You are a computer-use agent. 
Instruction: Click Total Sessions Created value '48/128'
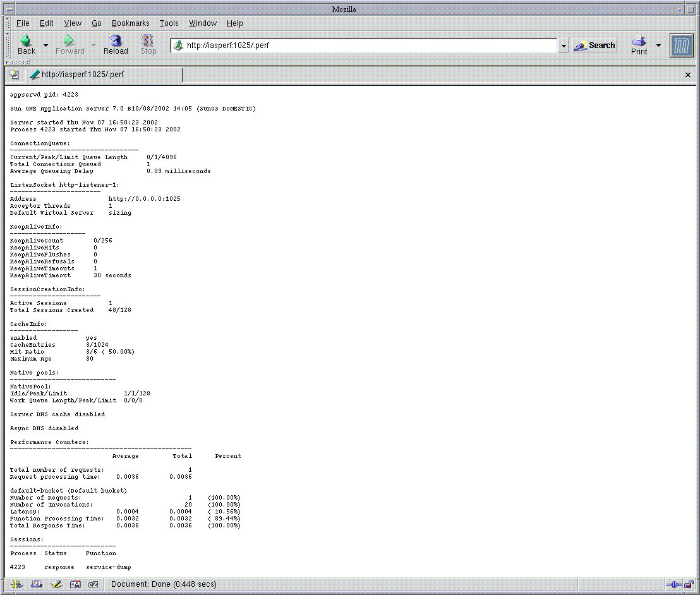point(119,310)
